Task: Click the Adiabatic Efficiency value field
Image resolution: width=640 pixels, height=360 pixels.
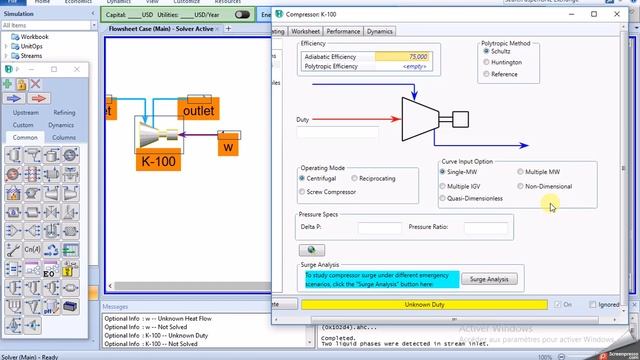Action: tap(402, 57)
